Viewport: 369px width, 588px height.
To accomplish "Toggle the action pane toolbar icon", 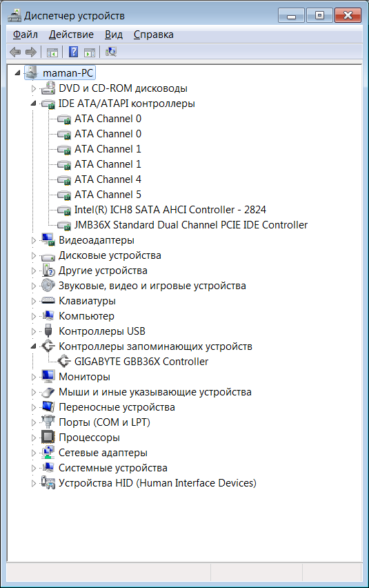I will tap(90, 52).
